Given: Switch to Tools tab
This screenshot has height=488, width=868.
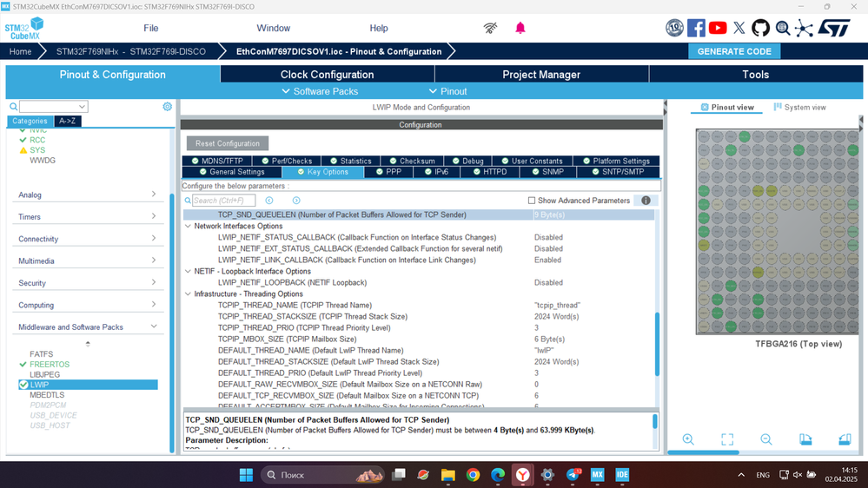Looking at the screenshot, I should (x=756, y=74).
